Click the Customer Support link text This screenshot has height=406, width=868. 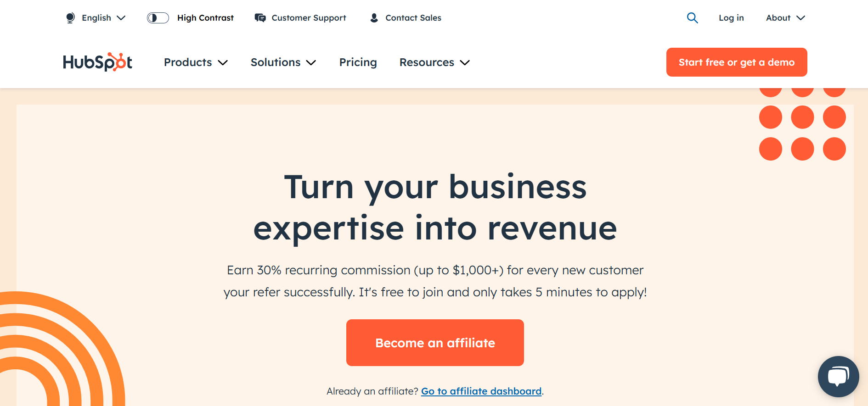click(x=309, y=18)
